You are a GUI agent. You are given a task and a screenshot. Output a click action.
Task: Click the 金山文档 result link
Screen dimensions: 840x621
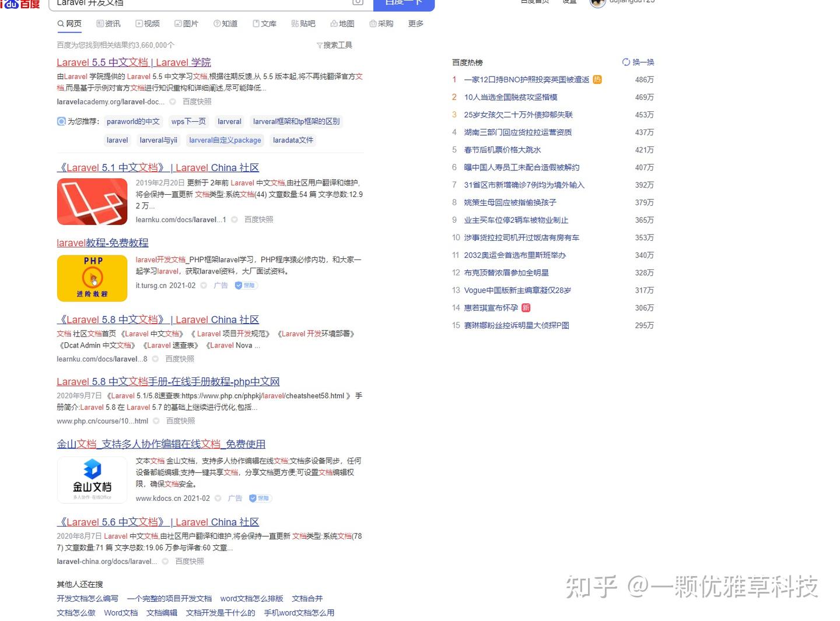(x=160, y=444)
